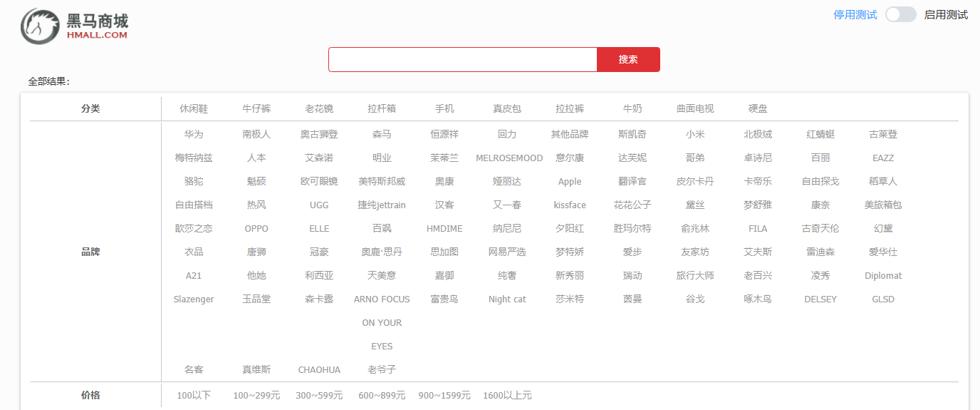Select the MELROSEMOOD brand
The width and height of the screenshot is (980, 410).
[509, 158]
